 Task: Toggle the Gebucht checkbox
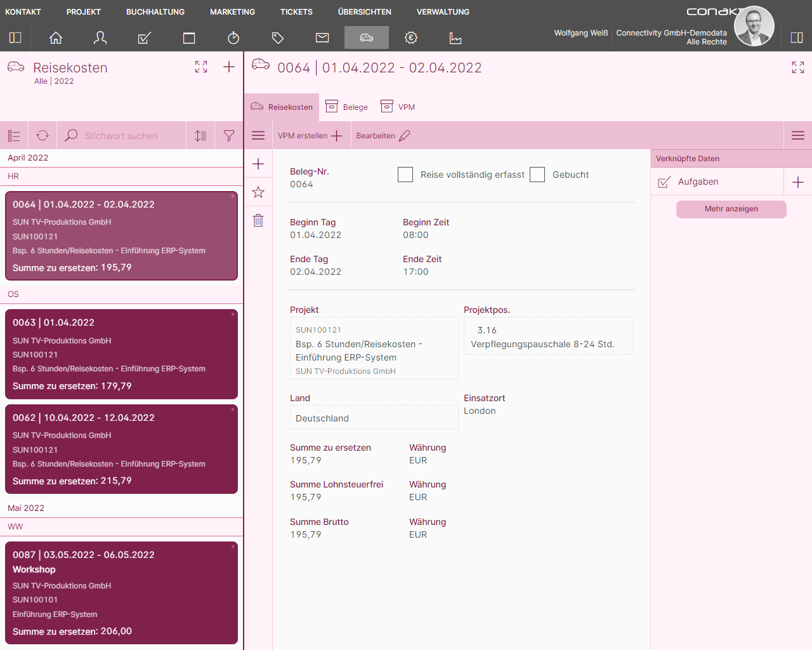tap(537, 175)
